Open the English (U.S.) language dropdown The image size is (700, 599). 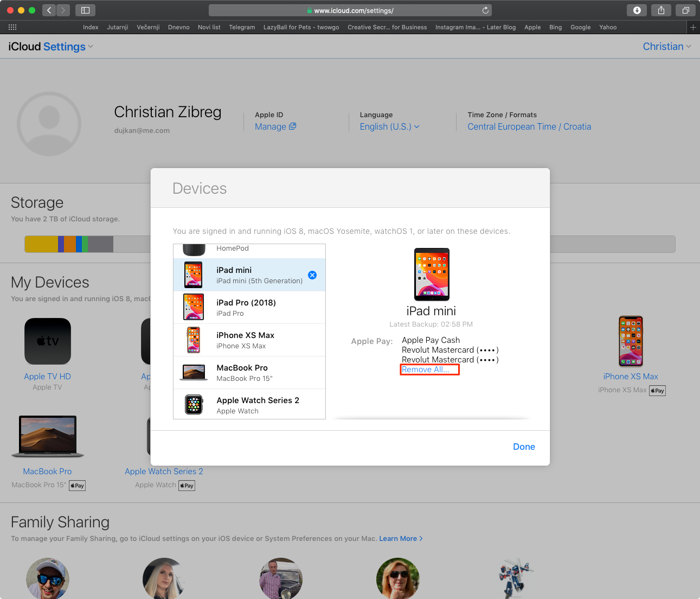pos(389,126)
